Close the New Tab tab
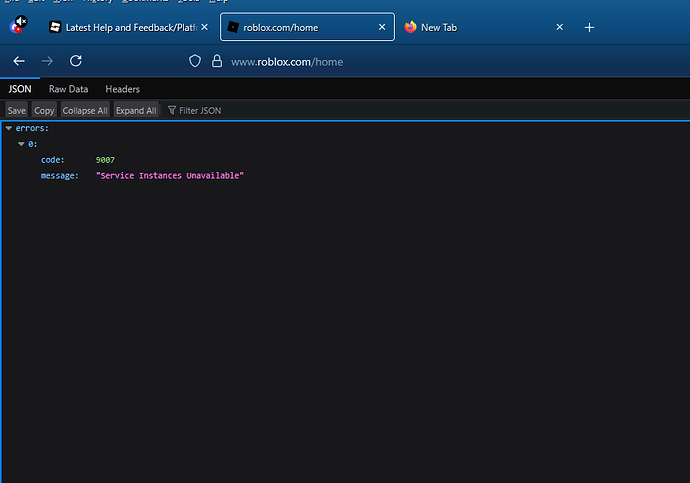 pyautogui.click(x=560, y=27)
